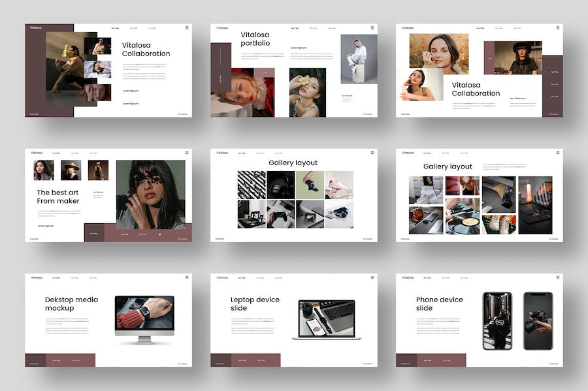Click the dark brown footer block on Leptop slide

click(221, 360)
